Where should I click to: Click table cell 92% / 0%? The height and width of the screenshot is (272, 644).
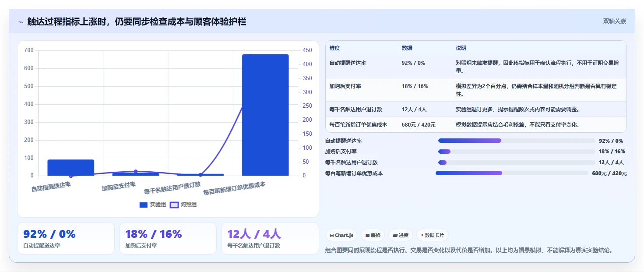coord(413,63)
